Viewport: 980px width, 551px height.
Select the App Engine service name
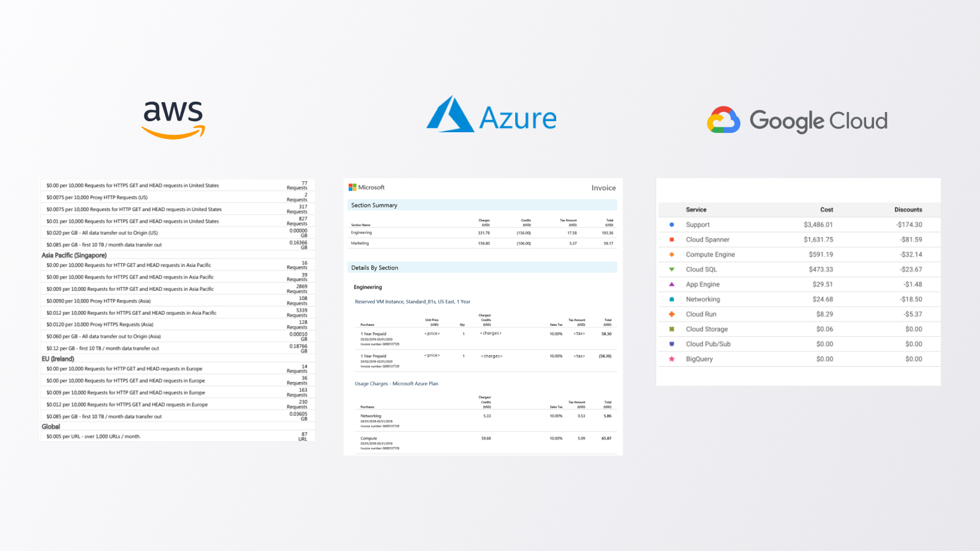coord(703,284)
